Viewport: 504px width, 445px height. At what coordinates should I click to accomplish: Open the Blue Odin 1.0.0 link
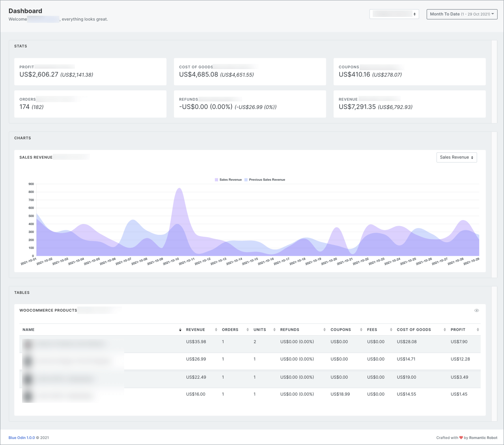pyautogui.click(x=22, y=438)
